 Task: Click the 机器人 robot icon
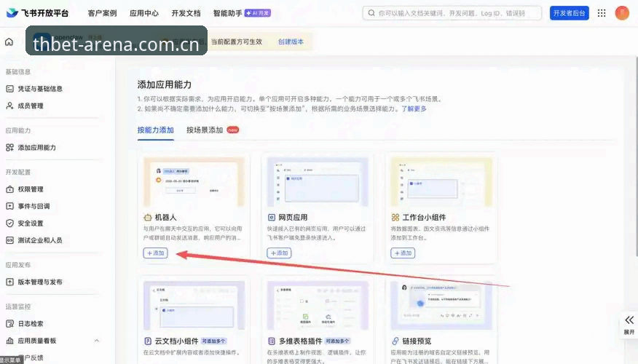pos(148,218)
